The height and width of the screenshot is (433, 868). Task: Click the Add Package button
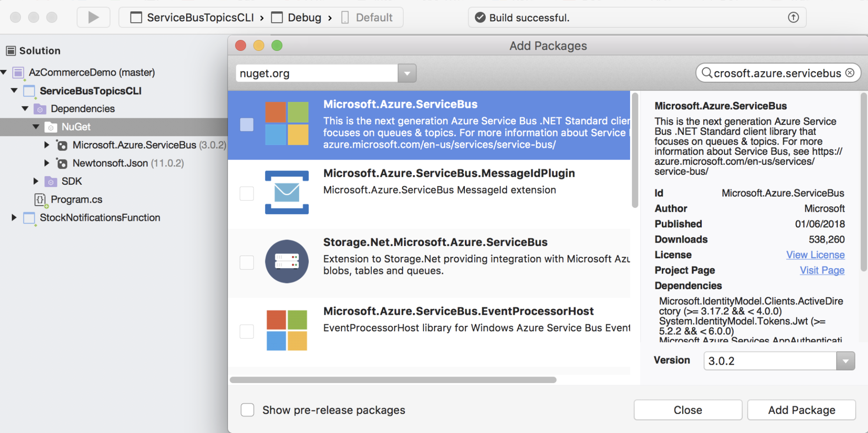point(801,410)
